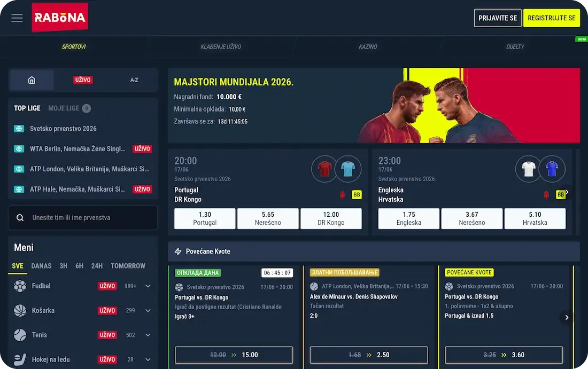The image size is (588, 369).
Task: Expand the Tenis category
Action: point(148,335)
